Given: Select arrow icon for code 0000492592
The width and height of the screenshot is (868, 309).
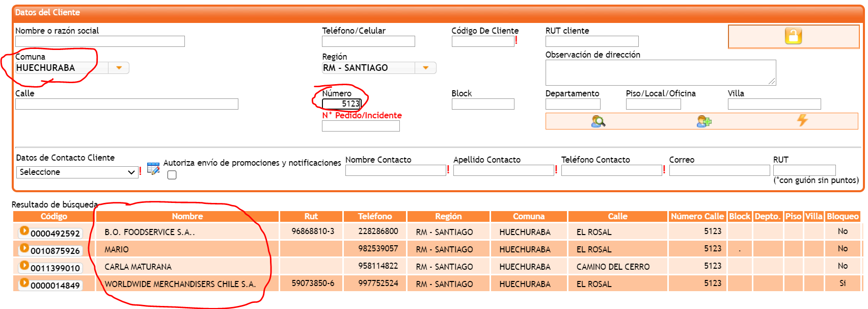Looking at the screenshot, I should point(24,231).
